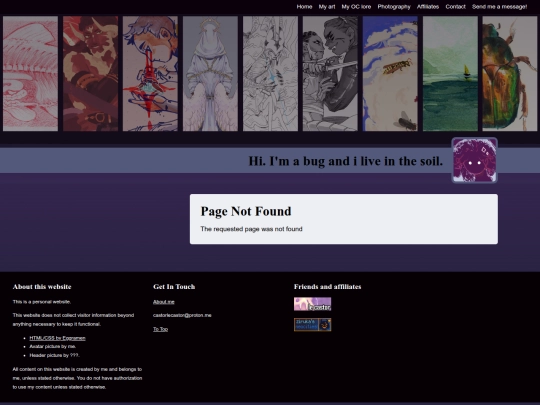The width and height of the screenshot is (540, 405).
Task: Click 'The requested page was not found' text
Action: (x=251, y=229)
